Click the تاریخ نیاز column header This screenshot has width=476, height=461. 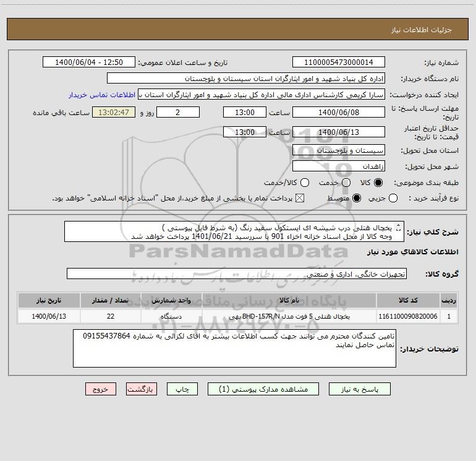[49, 300]
